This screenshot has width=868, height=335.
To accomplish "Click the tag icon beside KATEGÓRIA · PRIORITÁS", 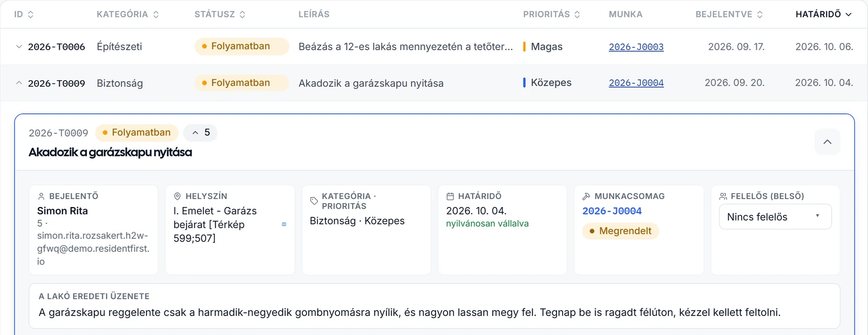I will tap(314, 201).
